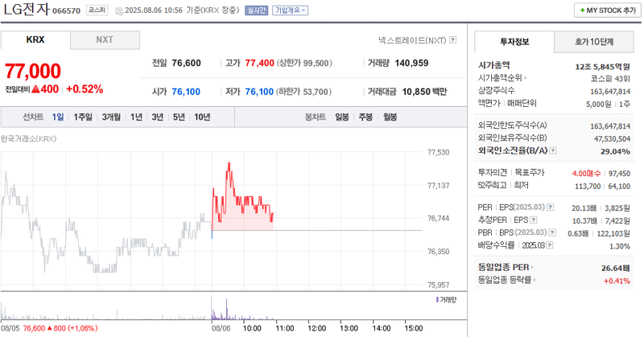This screenshot has height=337, width=644.
Task: Open help icon beside PBR BPS(2025.03)
Action: click(x=552, y=232)
